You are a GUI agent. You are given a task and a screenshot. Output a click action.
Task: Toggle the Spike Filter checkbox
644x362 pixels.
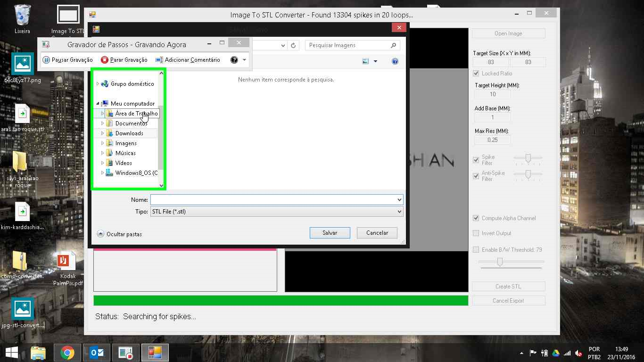[476, 160]
